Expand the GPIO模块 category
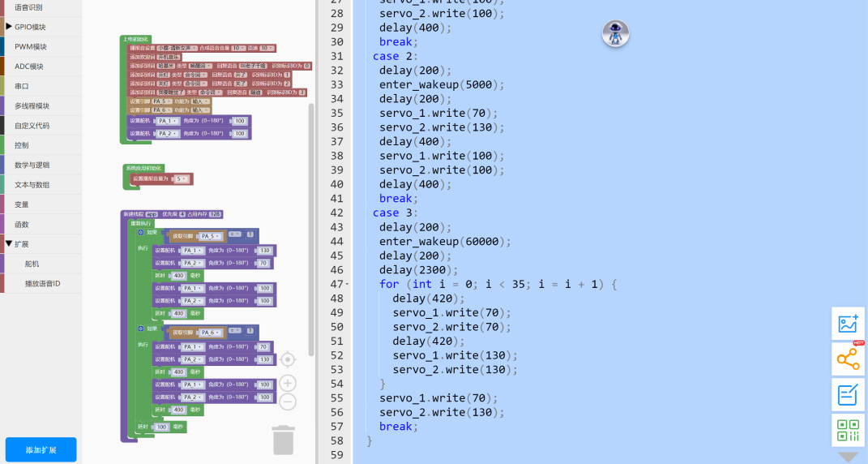Screen dimensions: 868x464 9,27
